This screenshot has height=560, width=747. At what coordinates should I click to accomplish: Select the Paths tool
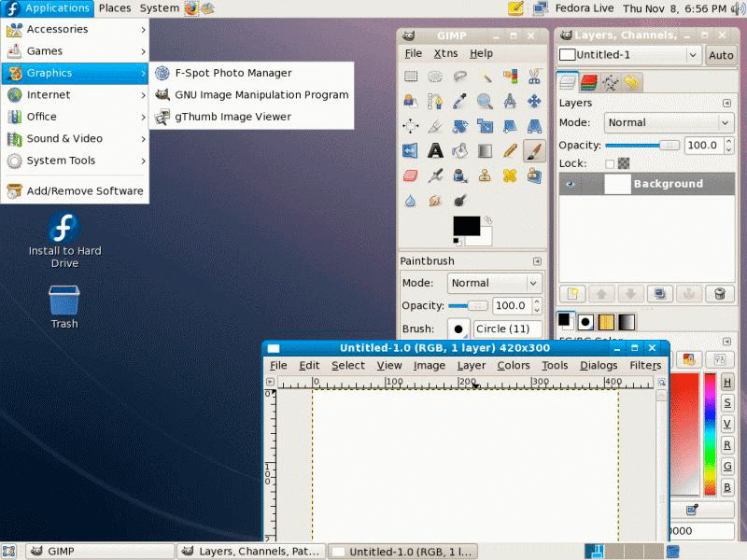point(435,101)
